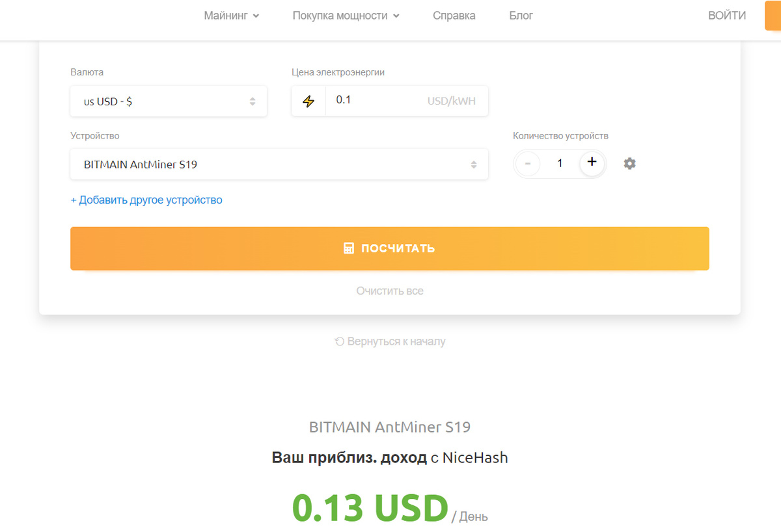
Task: Click Очистить все to clear inputs
Action: tap(389, 291)
